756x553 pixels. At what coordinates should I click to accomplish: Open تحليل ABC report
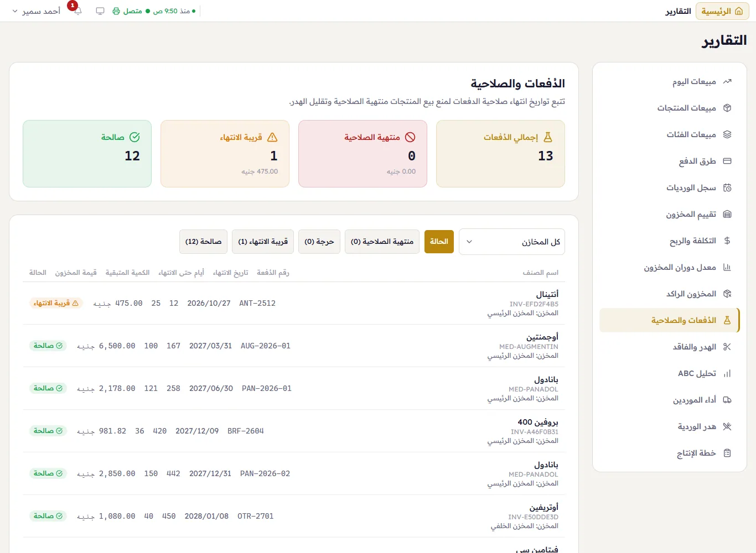point(670,373)
